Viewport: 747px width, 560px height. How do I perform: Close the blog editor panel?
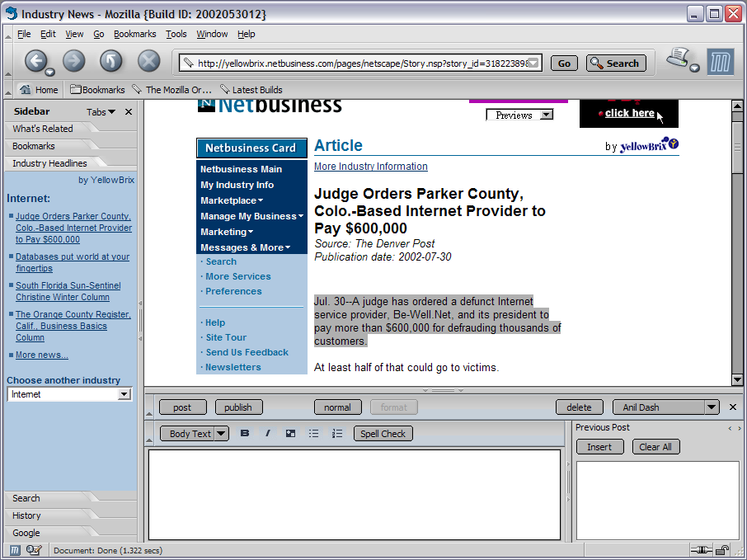[733, 407]
